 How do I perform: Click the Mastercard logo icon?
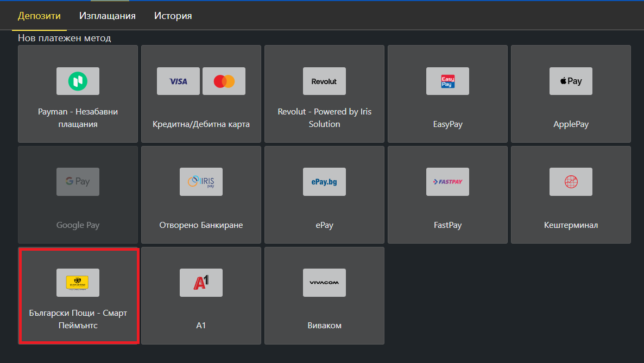(x=224, y=81)
